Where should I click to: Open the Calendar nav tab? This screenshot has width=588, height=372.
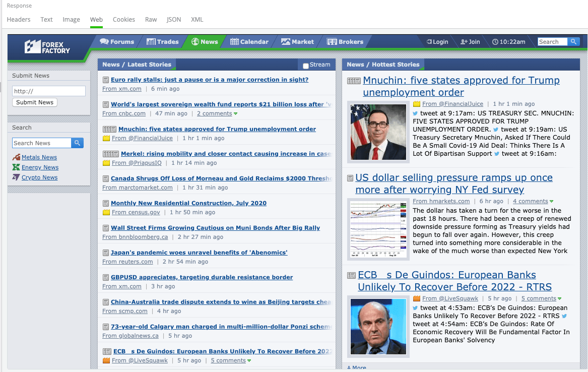[249, 42]
